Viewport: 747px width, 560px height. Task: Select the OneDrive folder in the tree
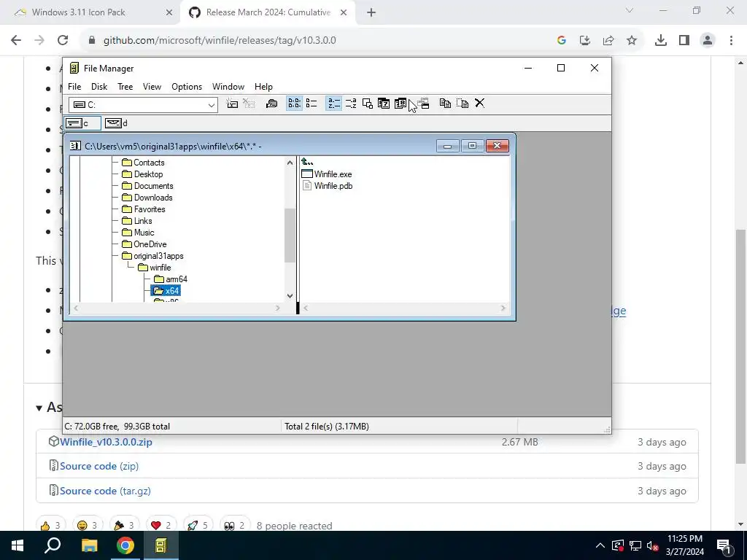click(144, 244)
